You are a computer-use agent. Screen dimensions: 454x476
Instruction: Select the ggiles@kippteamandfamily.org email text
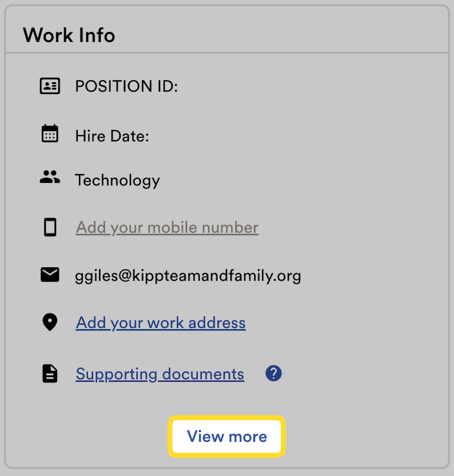point(188,276)
